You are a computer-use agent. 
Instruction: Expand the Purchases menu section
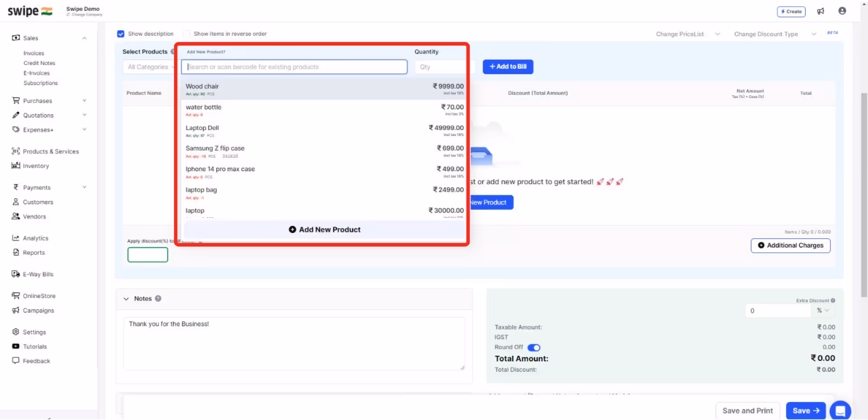point(85,101)
